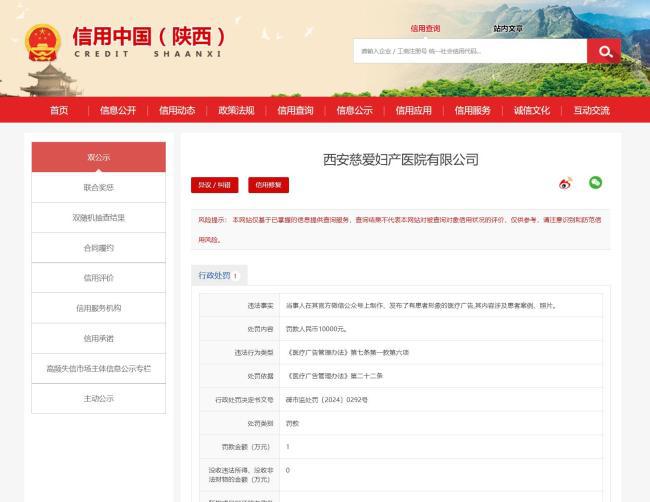Click the decision number containing (2024) 0292号

click(327, 400)
